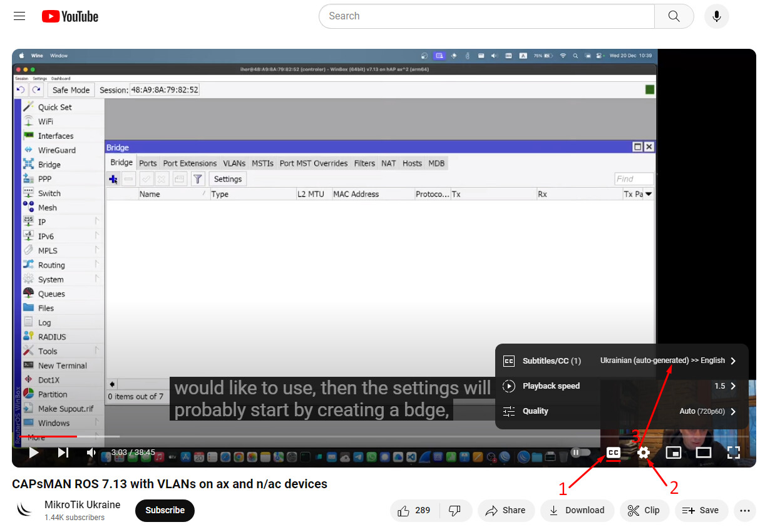Open Queues in WinBox sidebar
Viewport: 765px width, 532px height.
[x=51, y=294]
